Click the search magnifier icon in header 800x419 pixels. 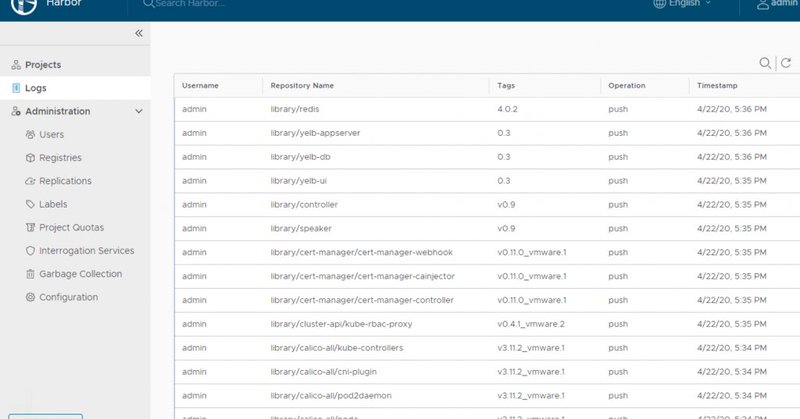click(x=148, y=4)
